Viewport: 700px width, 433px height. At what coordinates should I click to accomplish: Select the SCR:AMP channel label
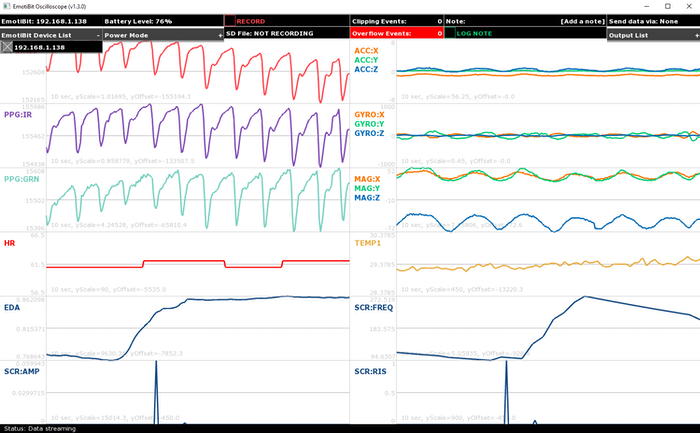tap(21, 371)
